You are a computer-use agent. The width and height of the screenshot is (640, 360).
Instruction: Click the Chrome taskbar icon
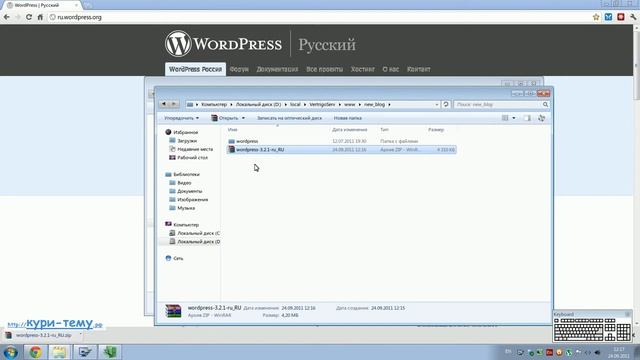point(35,352)
